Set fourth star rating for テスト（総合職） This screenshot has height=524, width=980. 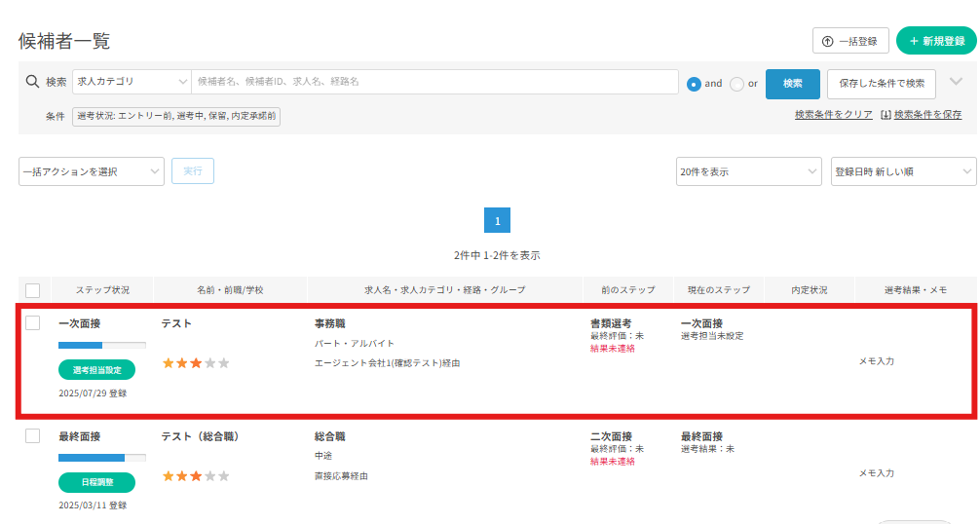(x=208, y=476)
